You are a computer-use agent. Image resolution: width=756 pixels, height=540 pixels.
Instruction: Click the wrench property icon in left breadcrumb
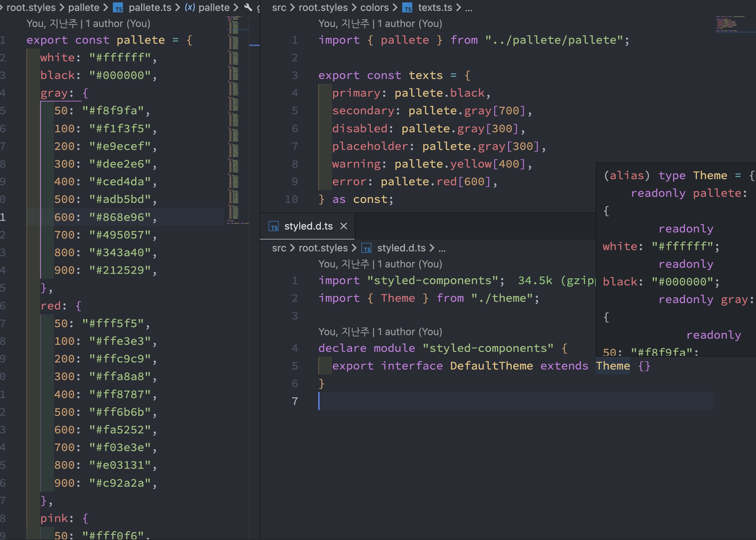point(248,8)
